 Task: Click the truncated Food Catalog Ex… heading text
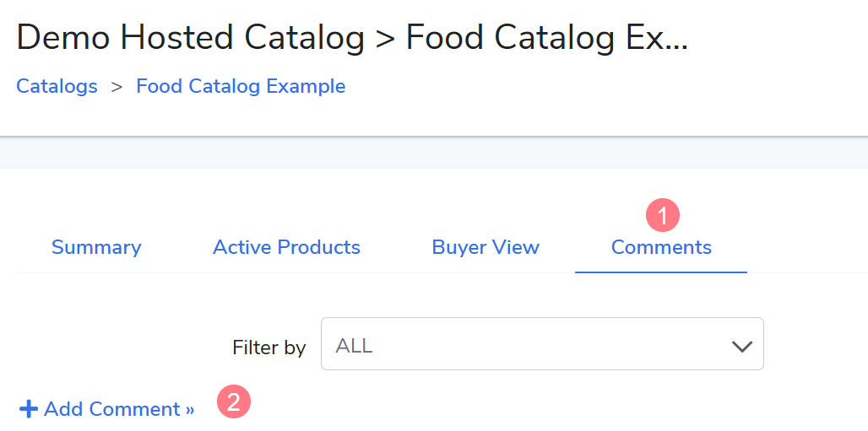click(546, 38)
